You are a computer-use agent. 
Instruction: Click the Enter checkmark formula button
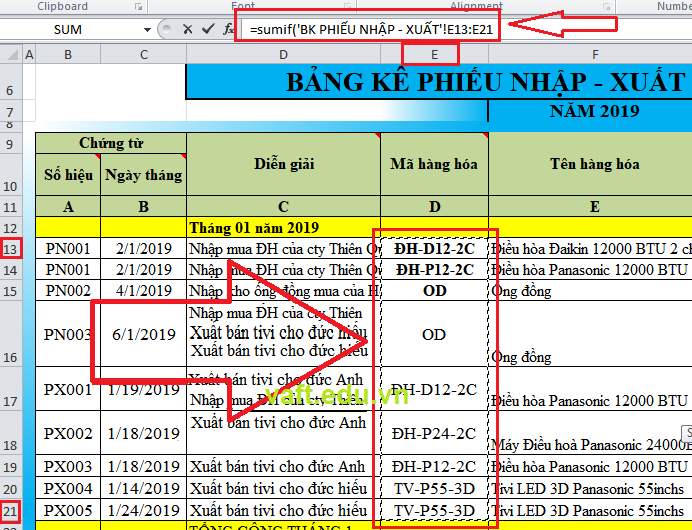point(208,30)
